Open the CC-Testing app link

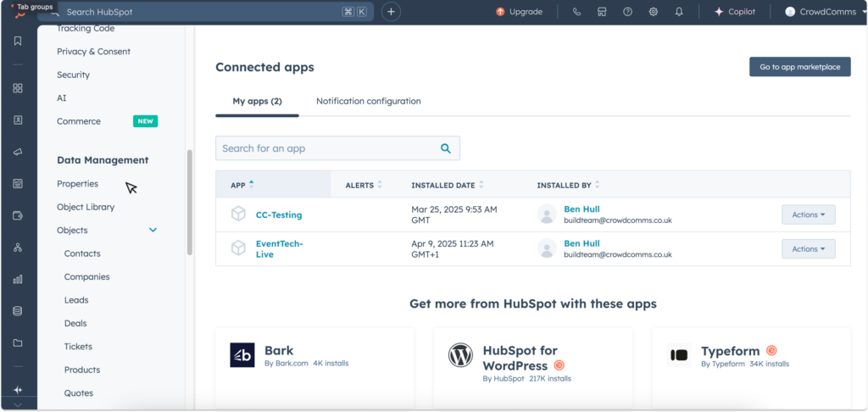pyautogui.click(x=279, y=215)
